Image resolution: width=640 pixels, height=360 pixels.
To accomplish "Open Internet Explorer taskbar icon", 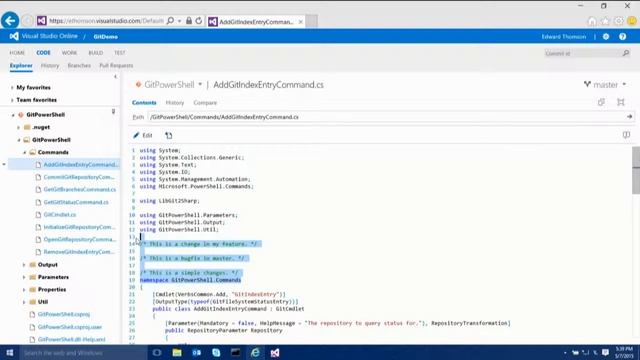I will coord(255,353).
